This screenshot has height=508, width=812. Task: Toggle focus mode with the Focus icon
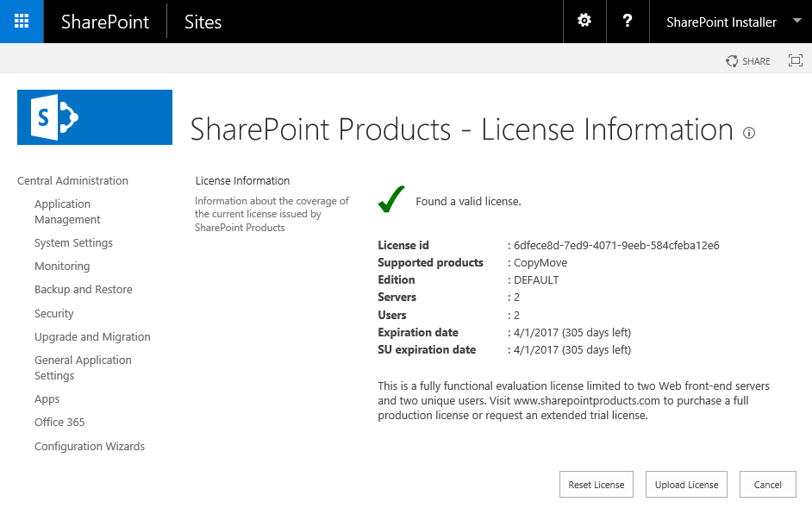coord(795,60)
